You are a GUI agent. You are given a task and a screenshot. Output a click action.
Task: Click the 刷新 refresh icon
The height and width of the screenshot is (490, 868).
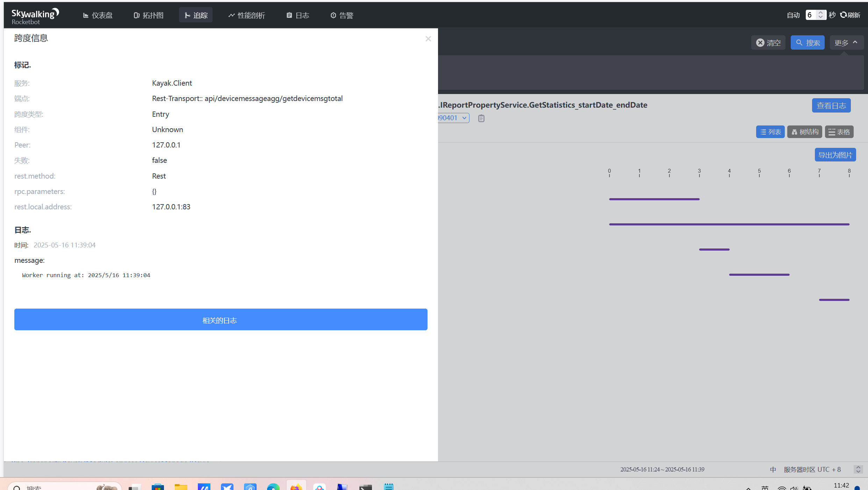coord(844,15)
